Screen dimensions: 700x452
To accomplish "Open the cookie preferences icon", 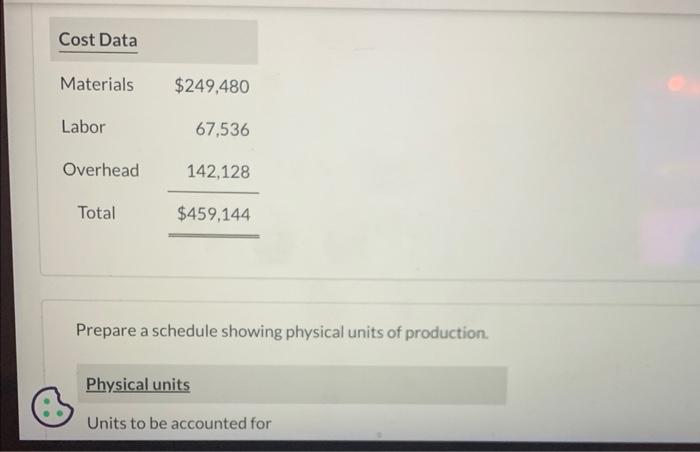I will click(52, 406).
